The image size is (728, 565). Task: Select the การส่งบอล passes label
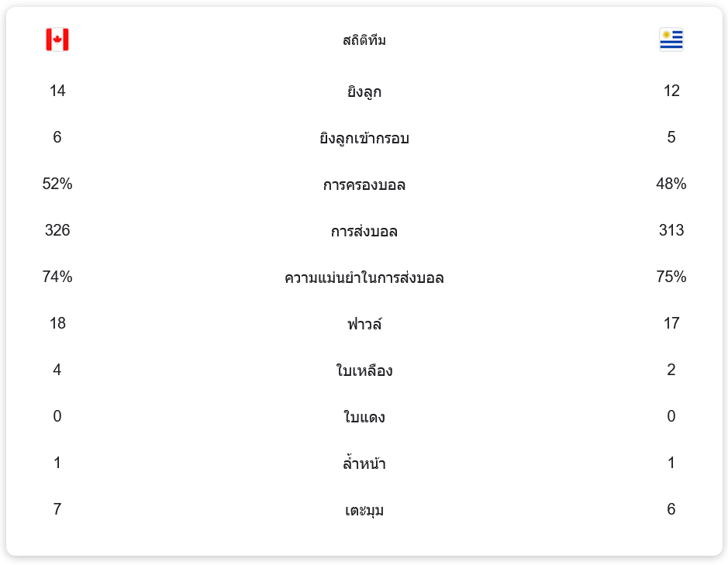click(364, 232)
